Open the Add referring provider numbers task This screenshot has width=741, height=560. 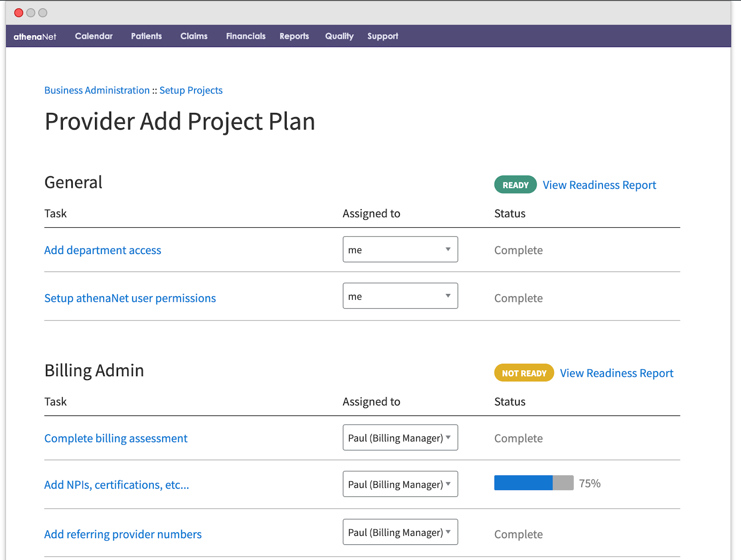123,534
